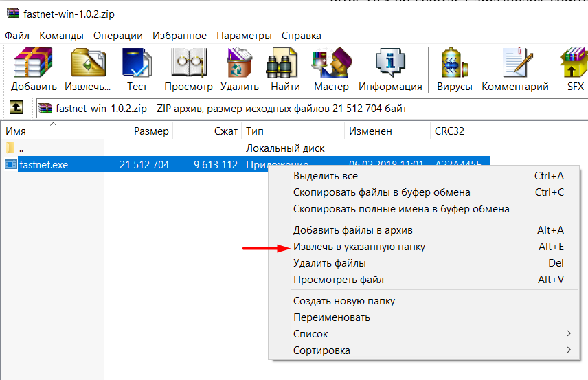Sort by the Имя column header
Image resolution: width=588 pixels, height=380 pixels.
click(52, 131)
